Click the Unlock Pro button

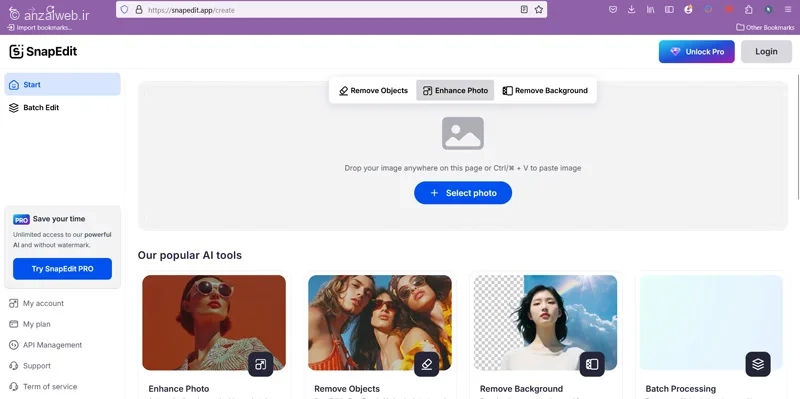click(x=696, y=52)
